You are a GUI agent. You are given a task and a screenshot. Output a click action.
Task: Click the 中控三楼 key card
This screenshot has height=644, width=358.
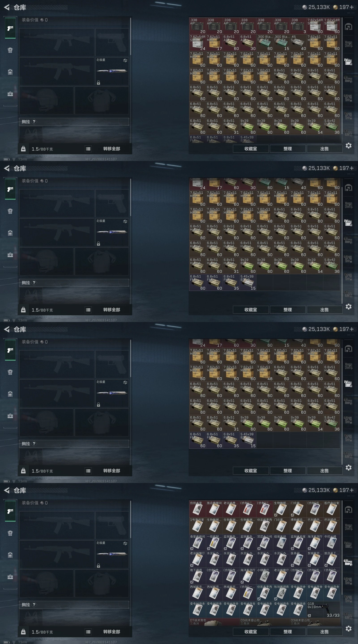(332, 542)
